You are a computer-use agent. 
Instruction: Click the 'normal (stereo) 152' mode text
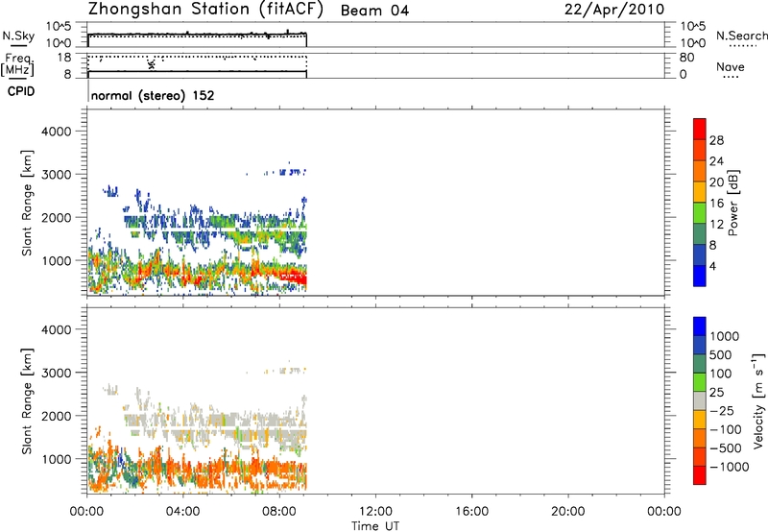click(152, 96)
